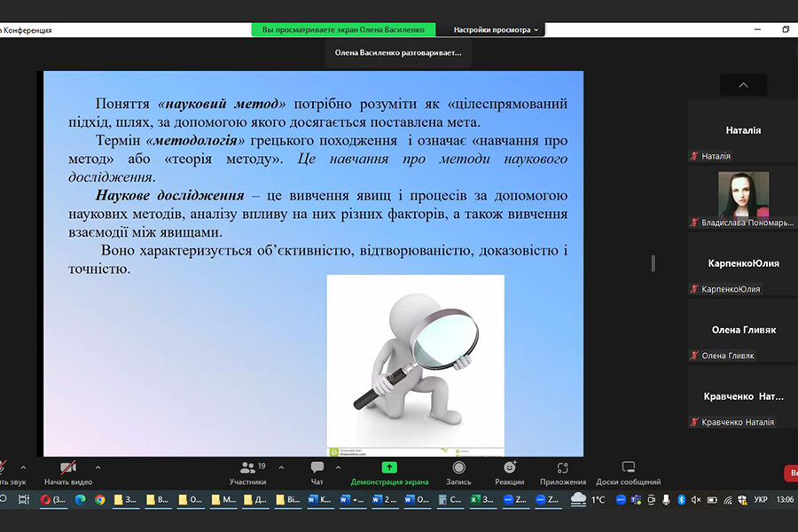Viewport: 798px width, 532px height.
Task: Select the Наталія participant tile
Action: [743, 131]
